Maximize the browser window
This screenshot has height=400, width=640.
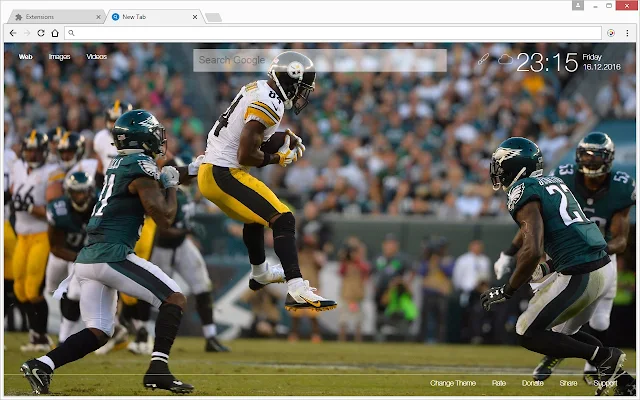tap(609, 6)
